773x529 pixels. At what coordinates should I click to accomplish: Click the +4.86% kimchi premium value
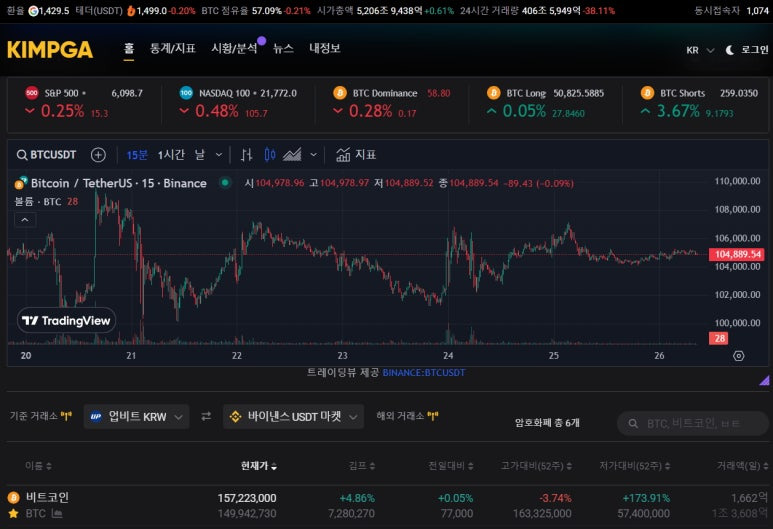point(357,498)
